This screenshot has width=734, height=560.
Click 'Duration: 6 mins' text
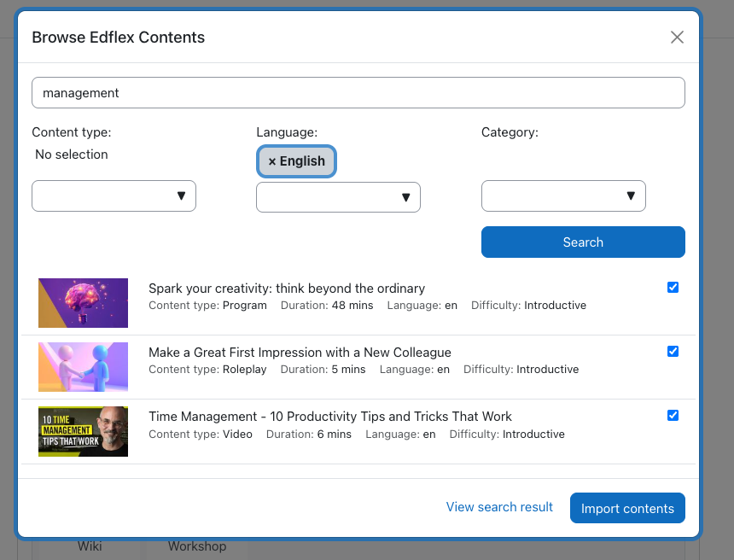tap(308, 434)
